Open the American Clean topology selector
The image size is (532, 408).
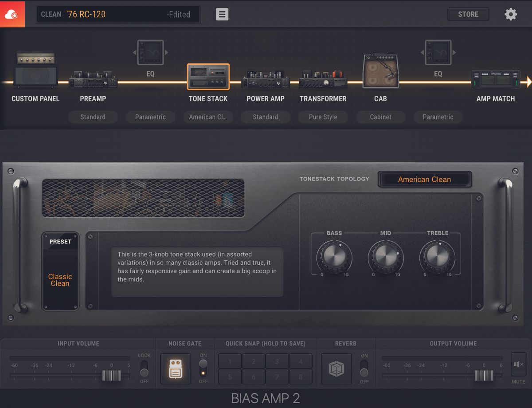[x=424, y=179]
